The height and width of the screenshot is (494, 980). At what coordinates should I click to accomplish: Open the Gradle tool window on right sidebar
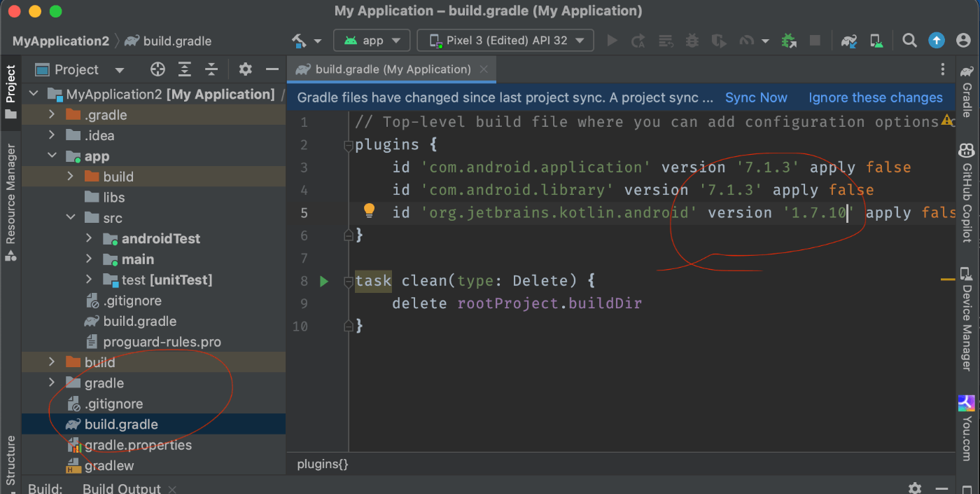coord(967,91)
